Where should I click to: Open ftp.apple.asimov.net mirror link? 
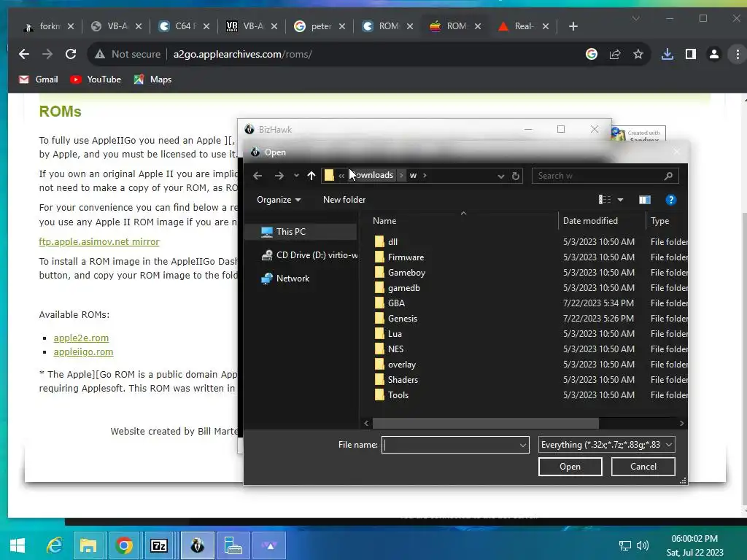pos(99,242)
